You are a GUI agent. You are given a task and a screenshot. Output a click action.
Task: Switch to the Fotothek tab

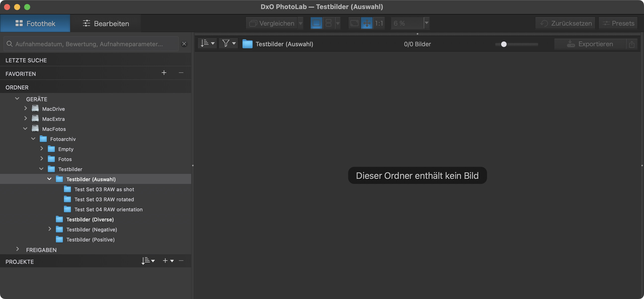tap(35, 24)
